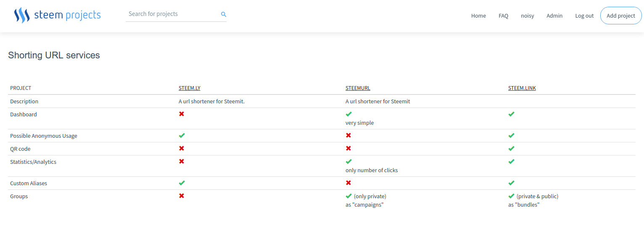Click green check for STEEMURL Groups

tap(348, 196)
